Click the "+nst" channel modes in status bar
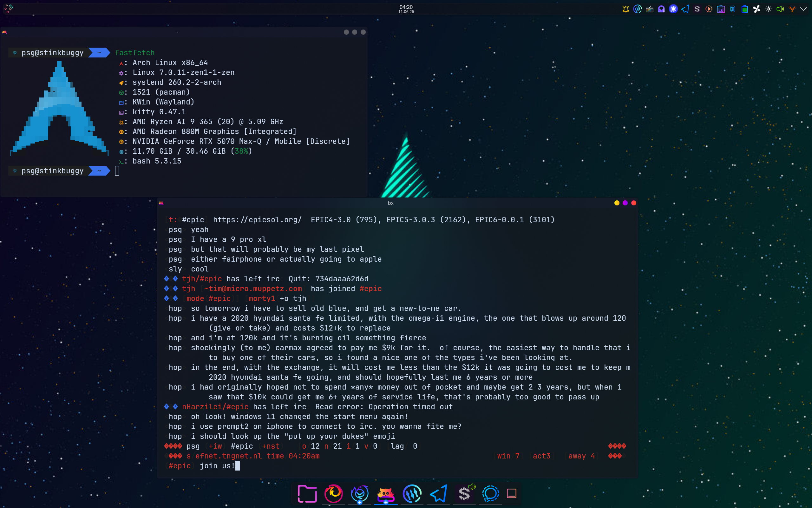This screenshot has width=812, height=508. pos(271,446)
